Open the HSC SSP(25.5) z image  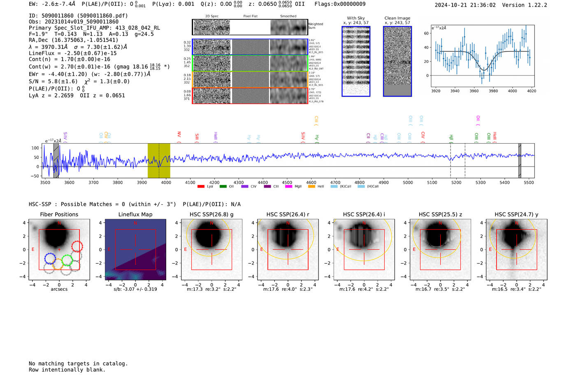coord(440,250)
